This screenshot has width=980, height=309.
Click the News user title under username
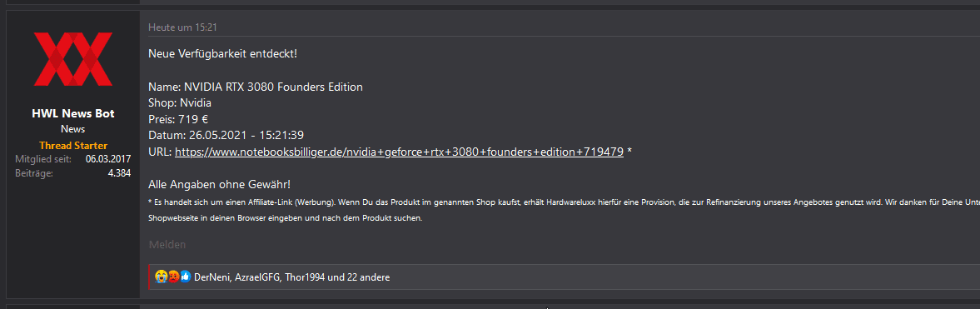(73, 129)
